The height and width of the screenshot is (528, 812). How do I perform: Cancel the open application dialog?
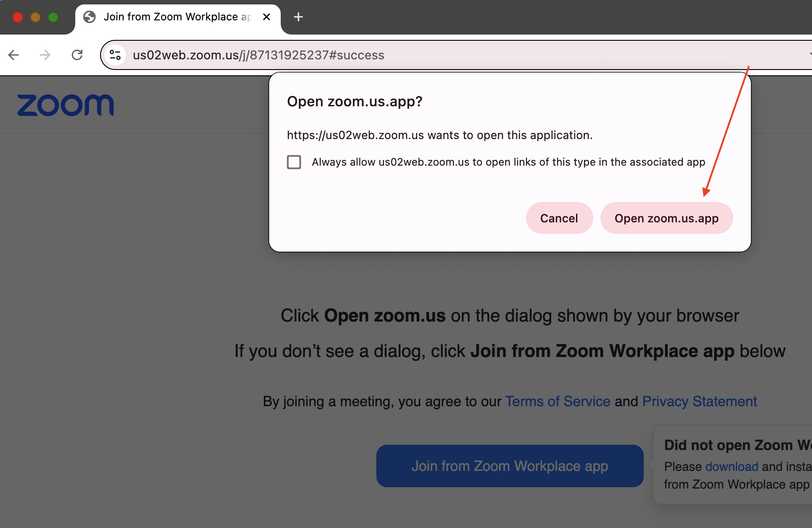[559, 218]
